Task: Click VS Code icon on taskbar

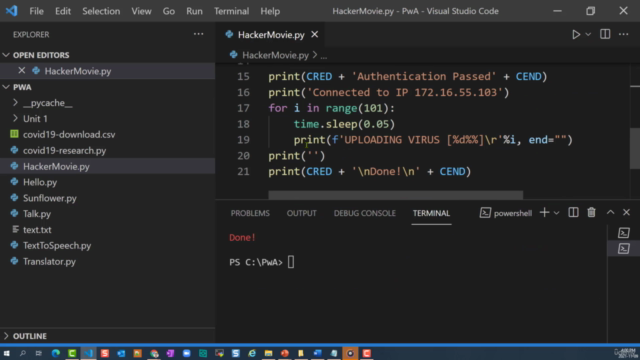Action: point(89,353)
